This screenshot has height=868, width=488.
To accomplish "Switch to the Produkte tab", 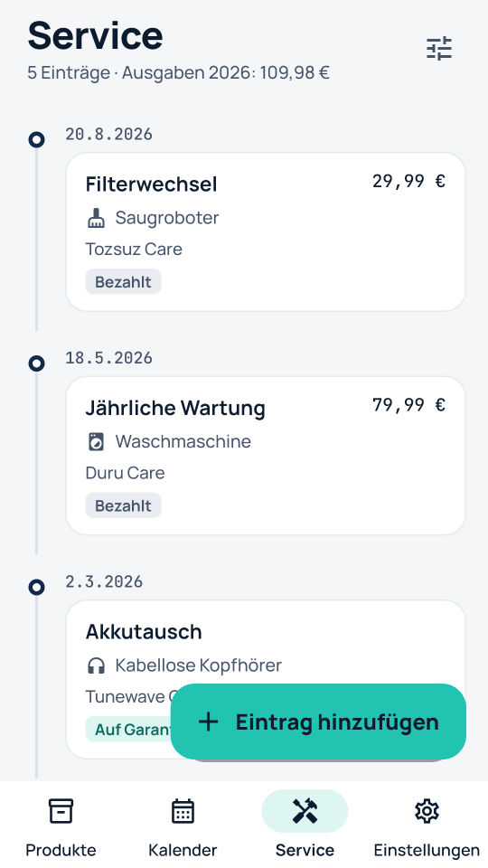I will click(x=61, y=825).
